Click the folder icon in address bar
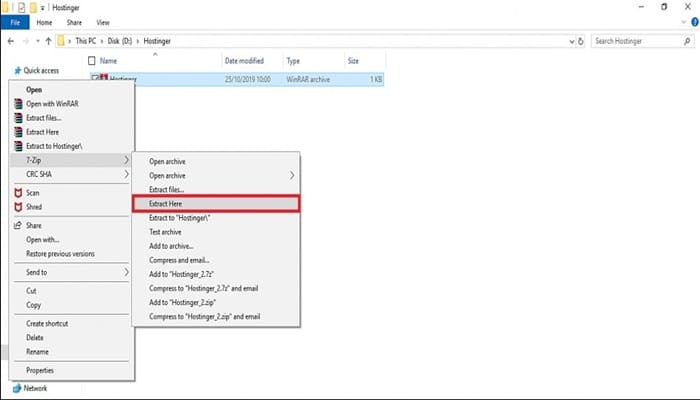Screen dimensions: 700x400 pyautogui.click(x=61, y=41)
